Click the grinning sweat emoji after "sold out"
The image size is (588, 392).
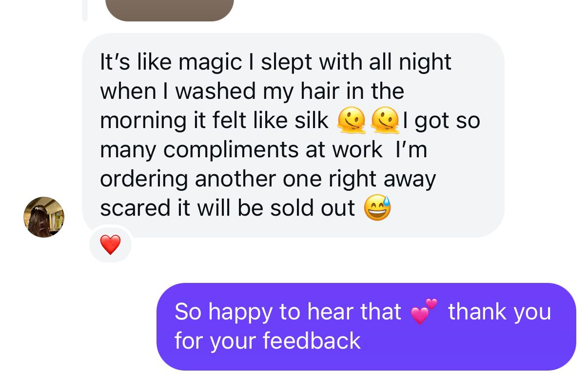[x=377, y=208]
